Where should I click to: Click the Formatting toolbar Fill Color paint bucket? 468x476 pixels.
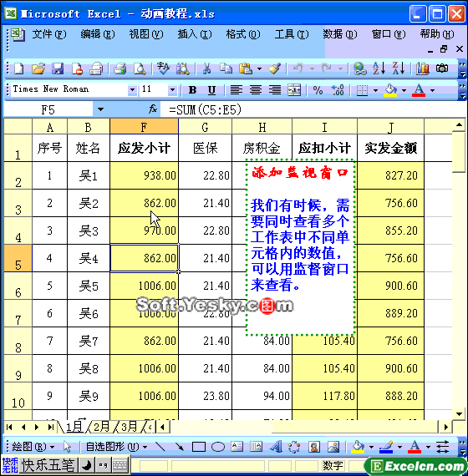(390, 90)
